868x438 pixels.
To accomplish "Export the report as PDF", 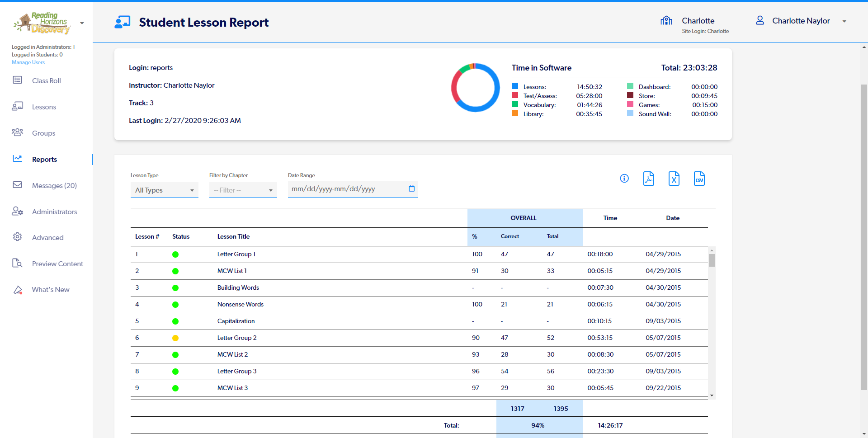I will pos(649,179).
